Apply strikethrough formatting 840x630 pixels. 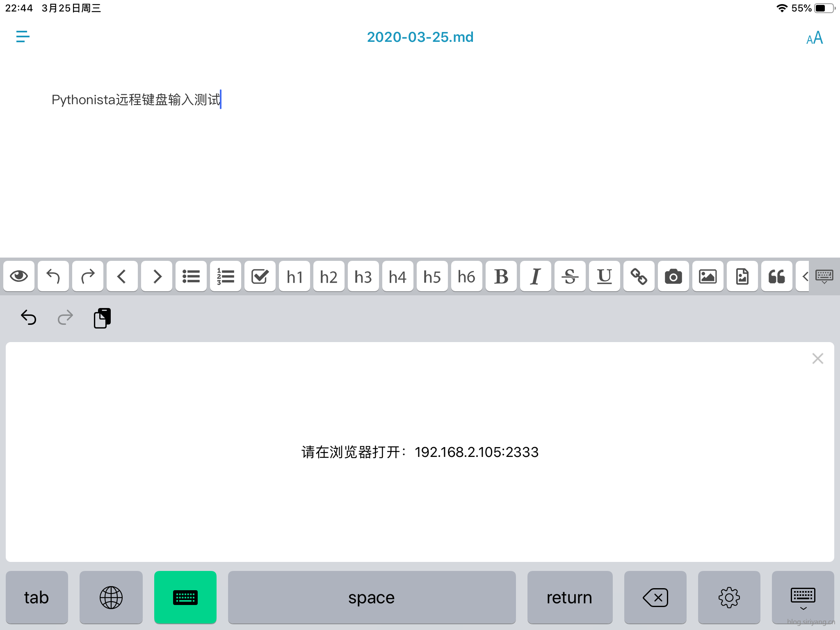coord(570,276)
